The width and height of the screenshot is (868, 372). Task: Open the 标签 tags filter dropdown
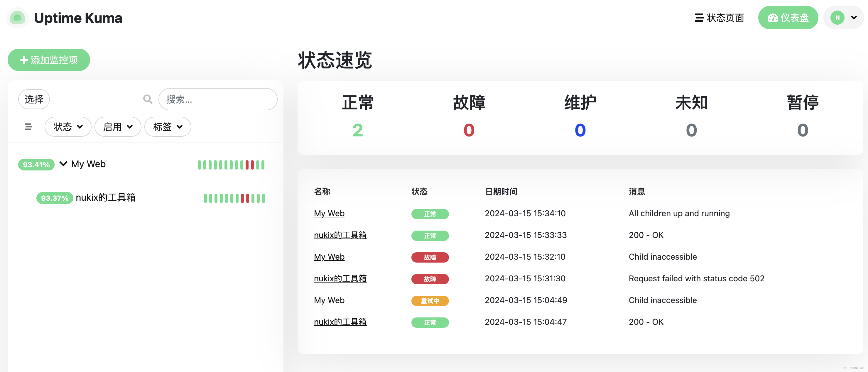[x=168, y=127]
